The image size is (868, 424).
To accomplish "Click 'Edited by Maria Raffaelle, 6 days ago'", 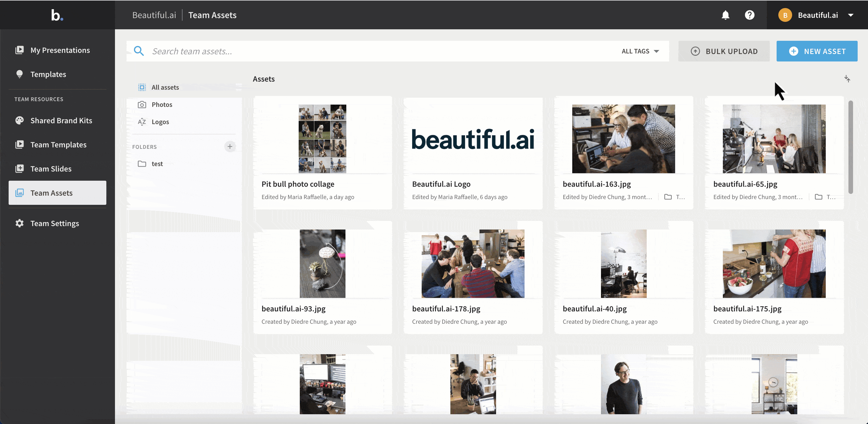I will pyautogui.click(x=460, y=197).
